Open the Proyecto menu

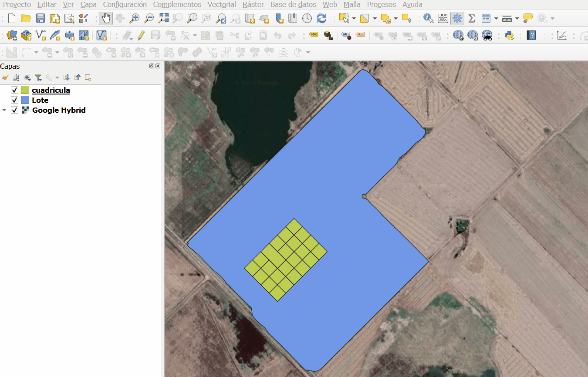coord(17,4)
